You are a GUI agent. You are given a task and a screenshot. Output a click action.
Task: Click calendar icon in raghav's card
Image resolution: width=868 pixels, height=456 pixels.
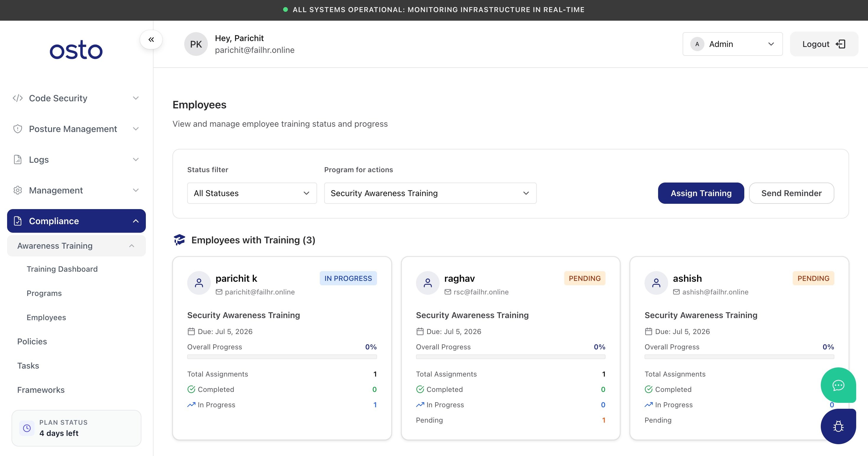click(x=420, y=332)
